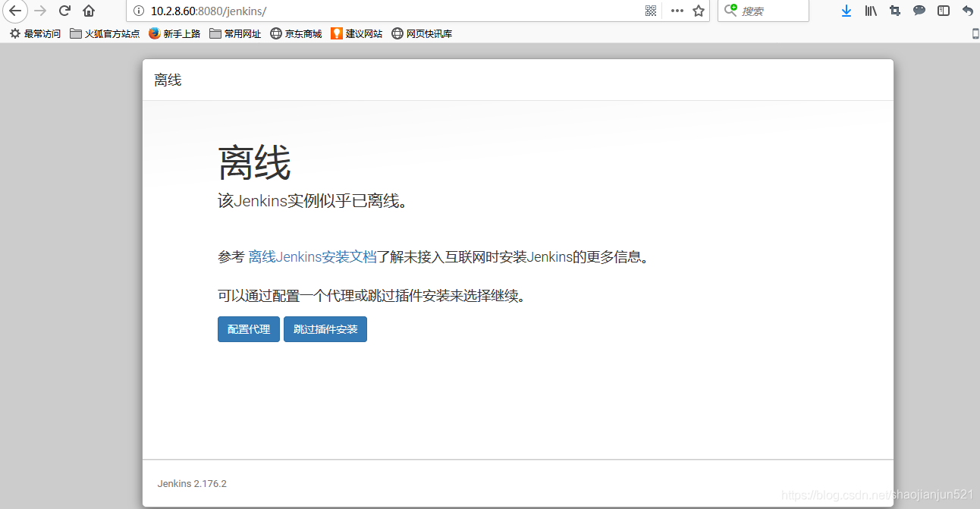
Task: Click the 配置代理 button
Action: 249,329
